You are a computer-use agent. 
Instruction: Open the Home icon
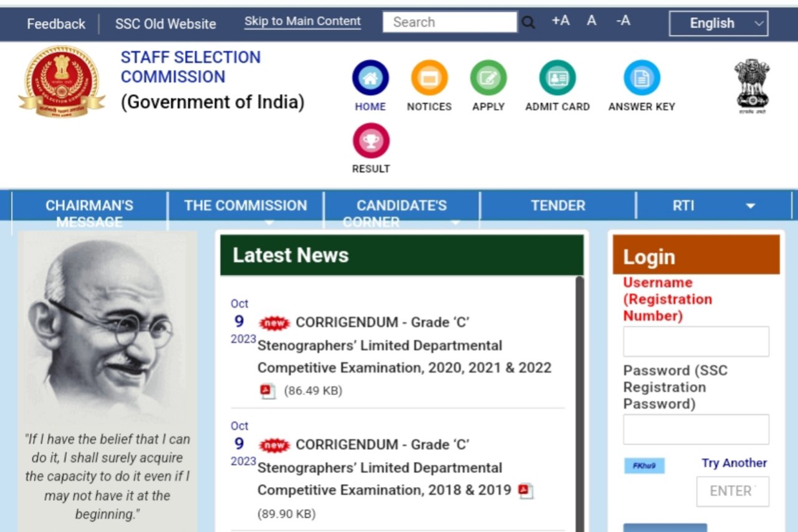click(370, 78)
